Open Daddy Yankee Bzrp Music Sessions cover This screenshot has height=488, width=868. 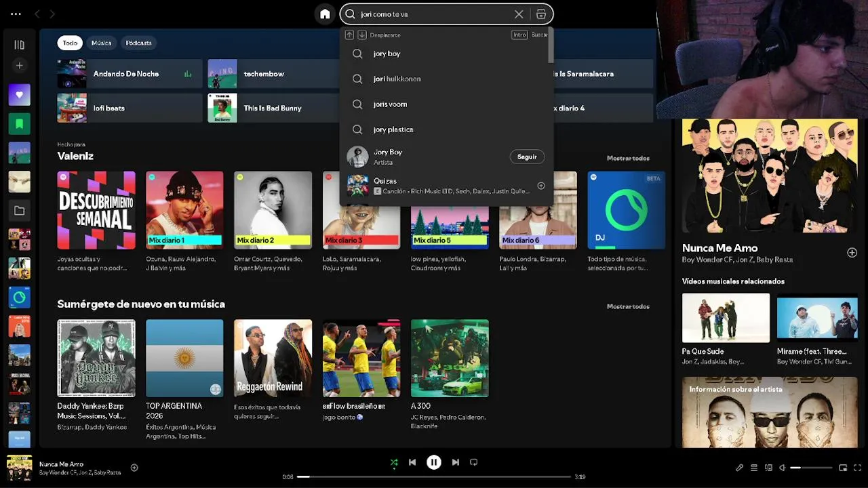tap(96, 359)
